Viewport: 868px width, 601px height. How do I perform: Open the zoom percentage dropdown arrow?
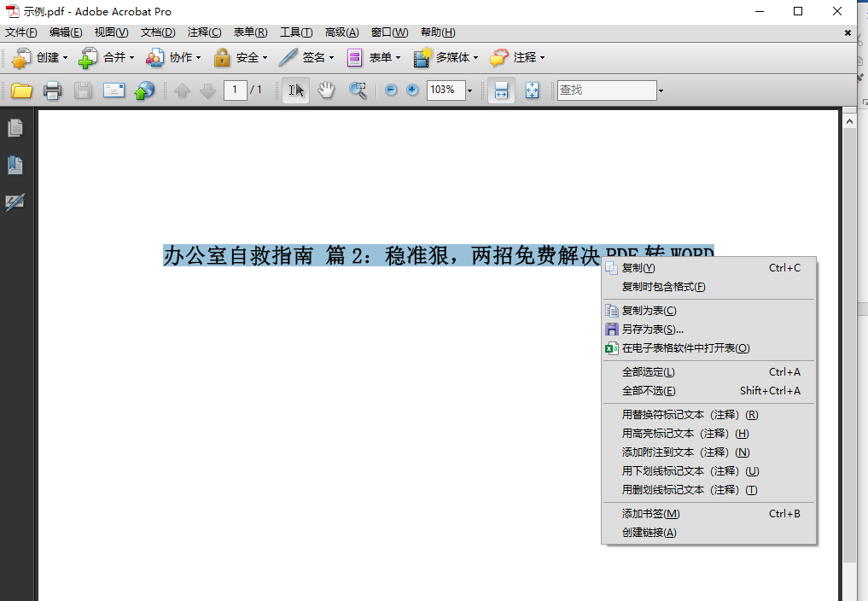tap(470, 90)
